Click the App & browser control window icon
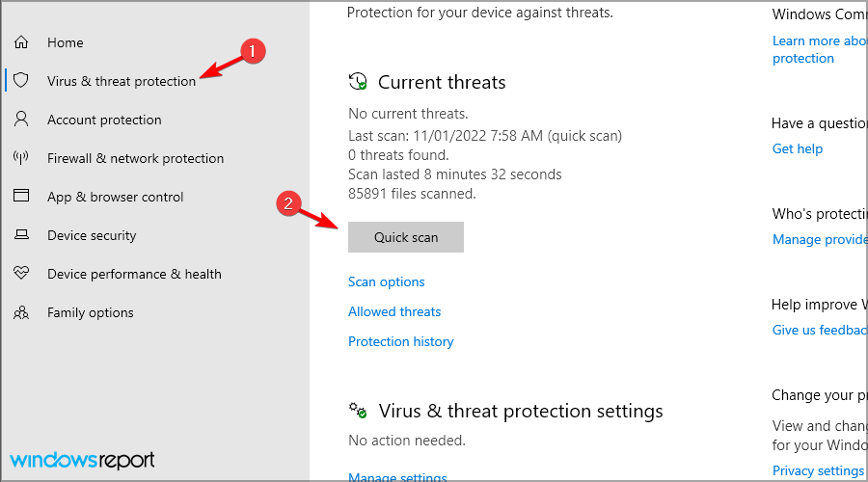 coord(21,197)
